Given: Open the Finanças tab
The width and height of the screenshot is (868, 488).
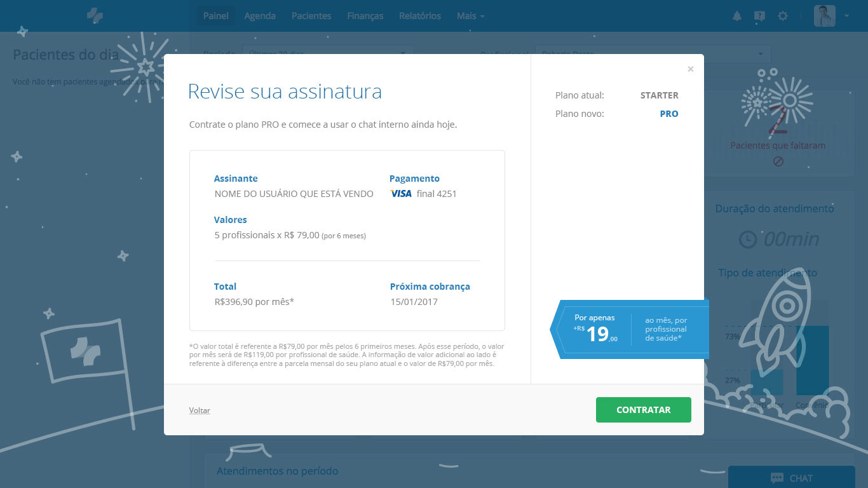Looking at the screenshot, I should point(365,16).
